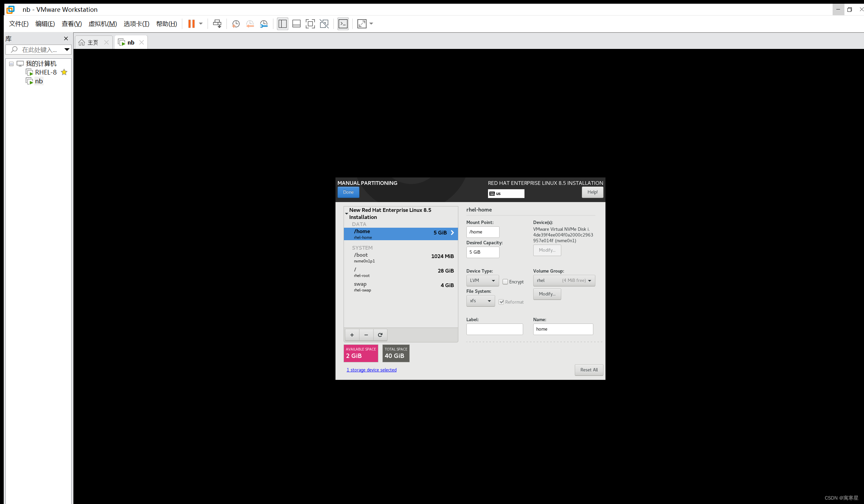Close the nb tab
The width and height of the screenshot is (864, 504).
[141, 43]
